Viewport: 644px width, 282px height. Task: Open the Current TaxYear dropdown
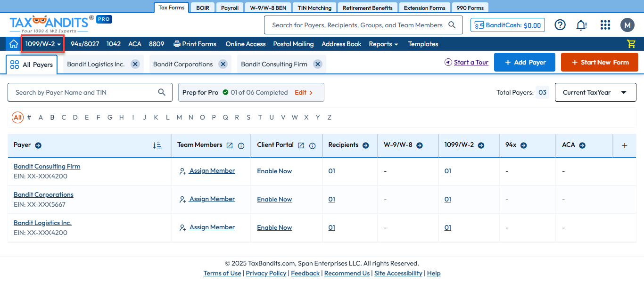(595, 92)
